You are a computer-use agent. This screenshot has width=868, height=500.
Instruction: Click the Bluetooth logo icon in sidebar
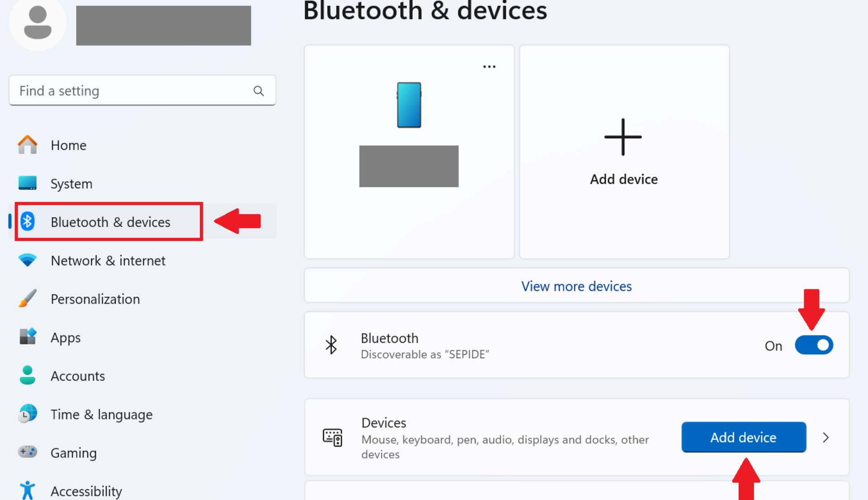[28, 222]
